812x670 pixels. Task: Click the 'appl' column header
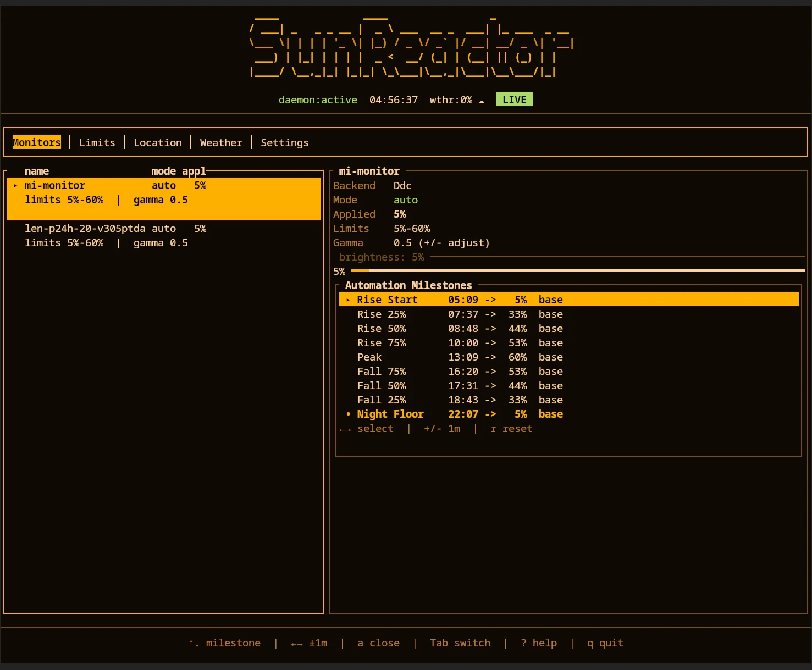[194, 171]
